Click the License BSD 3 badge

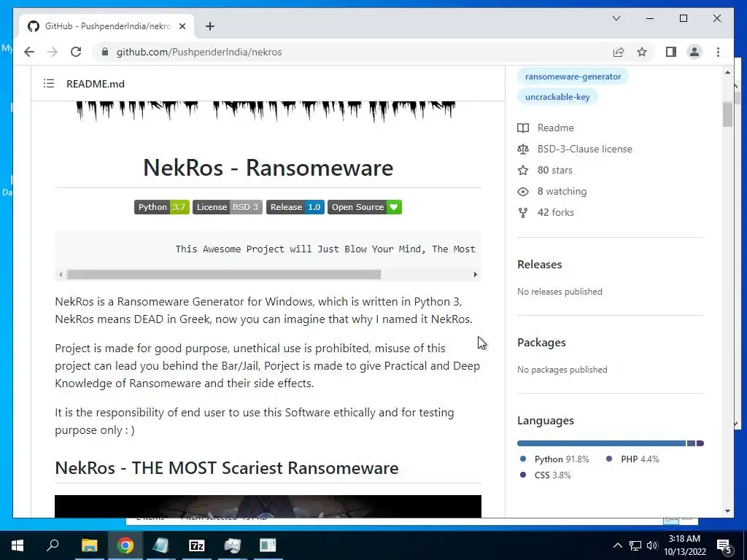coord(228,207)
